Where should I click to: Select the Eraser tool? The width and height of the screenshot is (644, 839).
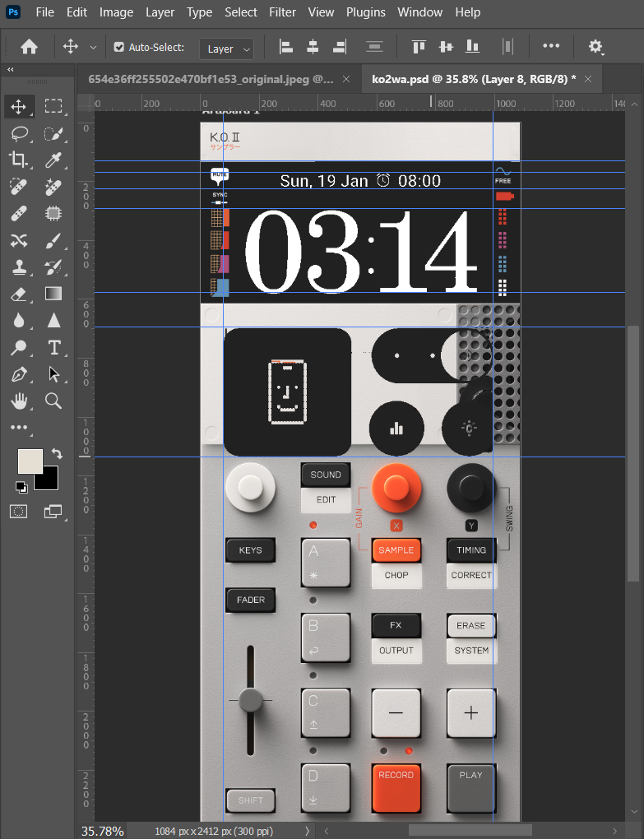(x=19, y=294)
